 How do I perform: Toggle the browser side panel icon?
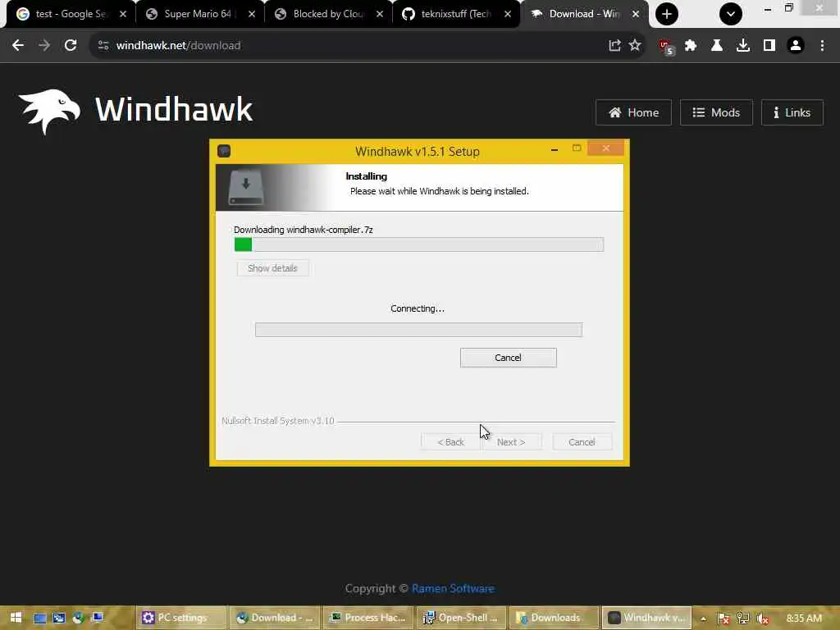(769, 46)
